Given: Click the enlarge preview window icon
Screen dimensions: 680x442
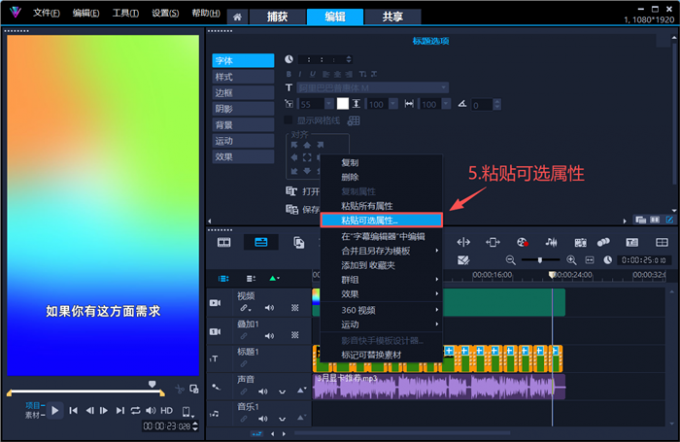Looking at the screenshot, I should 194,389.
